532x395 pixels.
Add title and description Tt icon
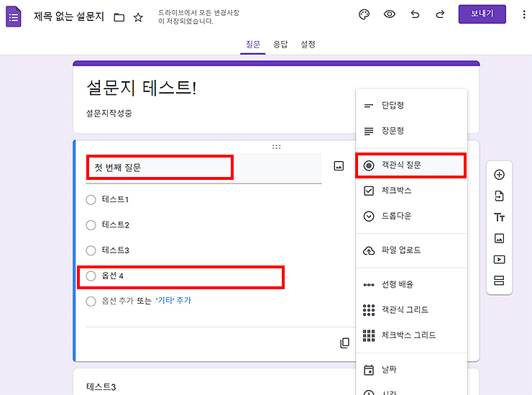tap(499, 217)
